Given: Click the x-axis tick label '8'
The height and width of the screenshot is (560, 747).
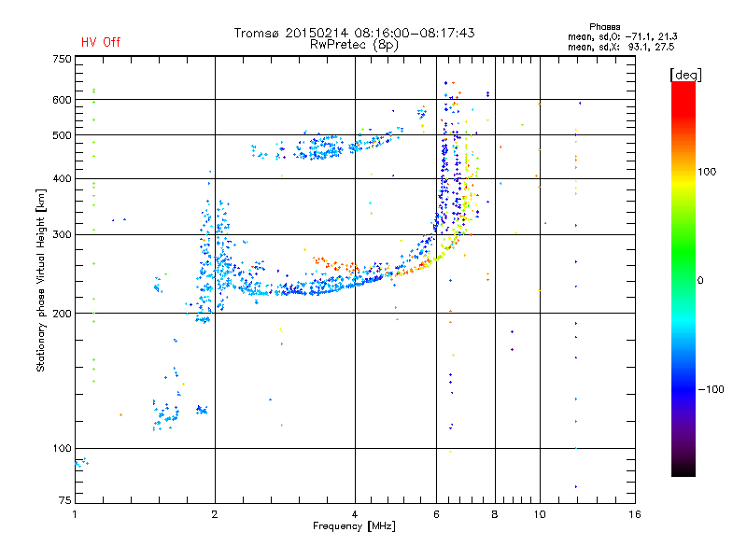Looking at the screenshot, I should click(x=495, y=514).
